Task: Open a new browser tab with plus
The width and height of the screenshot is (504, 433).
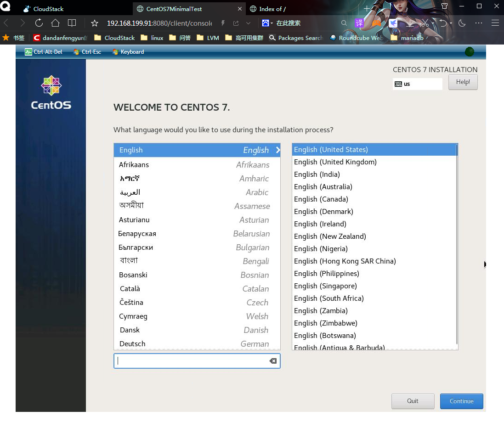Action: (367, 9)
